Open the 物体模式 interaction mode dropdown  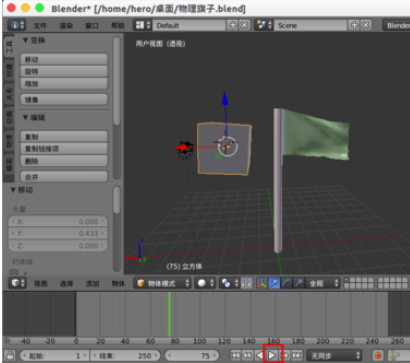(x=163, y=283)
